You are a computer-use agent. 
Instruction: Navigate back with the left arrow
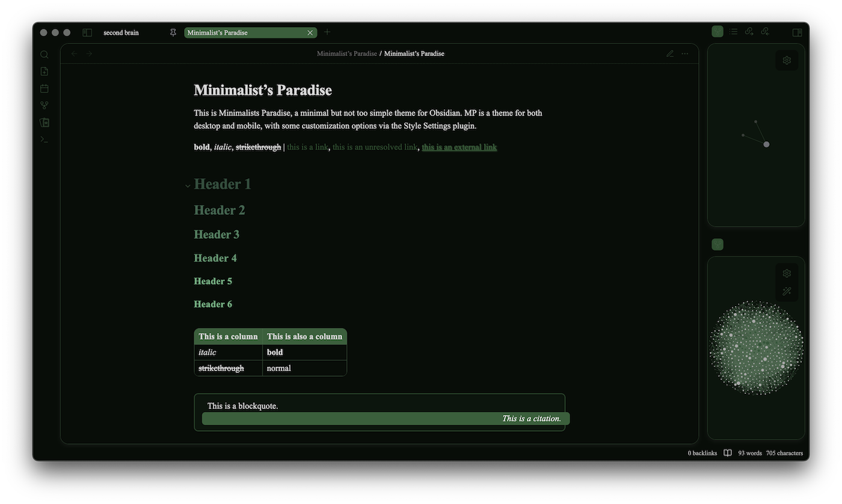point(74,54)
